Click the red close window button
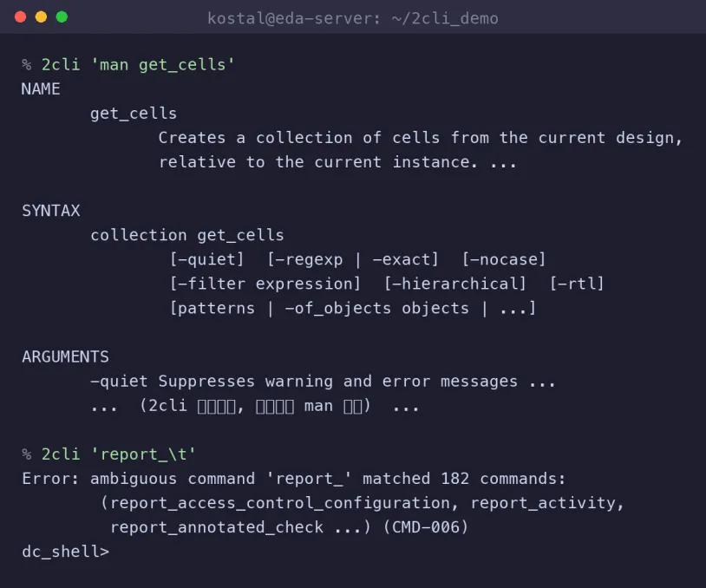The height and width of the screenshot is (588, 706). click(20, 17)
